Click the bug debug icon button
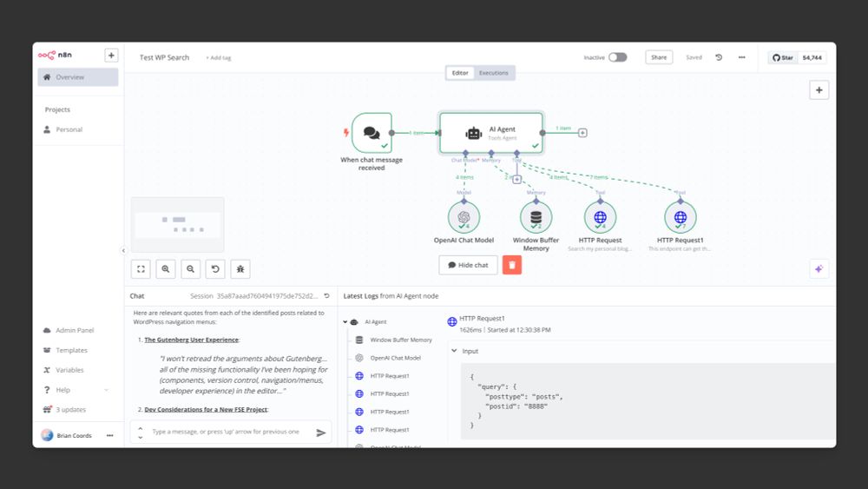 (240, 269)
